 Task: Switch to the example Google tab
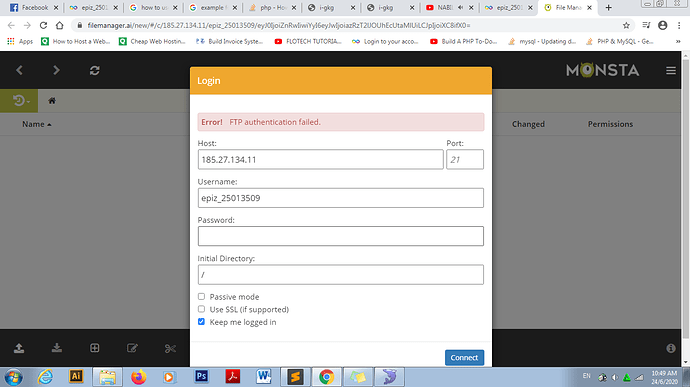[212, 7]
